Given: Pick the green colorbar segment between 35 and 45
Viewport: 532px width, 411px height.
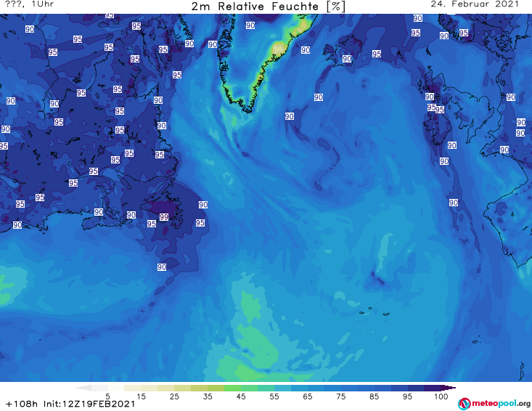Looking at the screenshot, I should [x=232, y=388].
